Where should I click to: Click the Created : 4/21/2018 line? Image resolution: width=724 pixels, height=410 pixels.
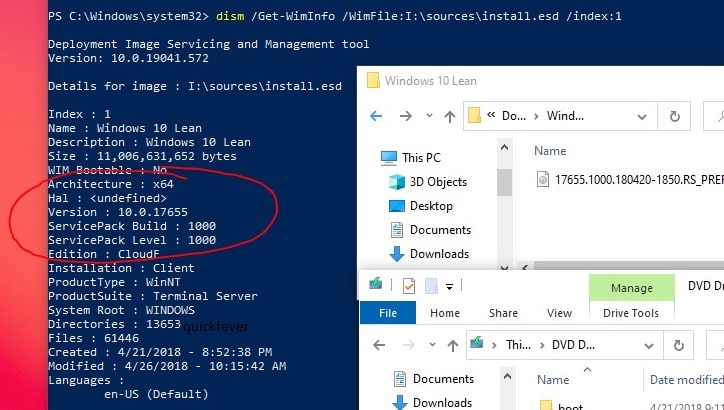(160, 352)
